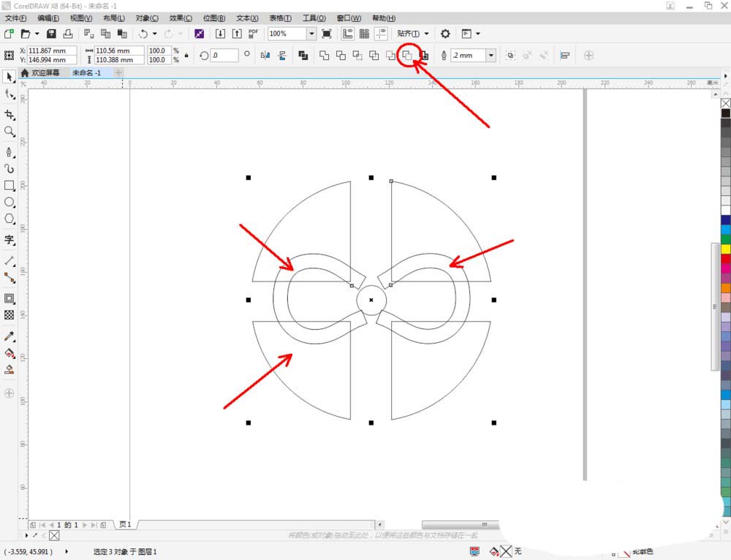
Task: Choose the Text tool
Action: (9, 240)
